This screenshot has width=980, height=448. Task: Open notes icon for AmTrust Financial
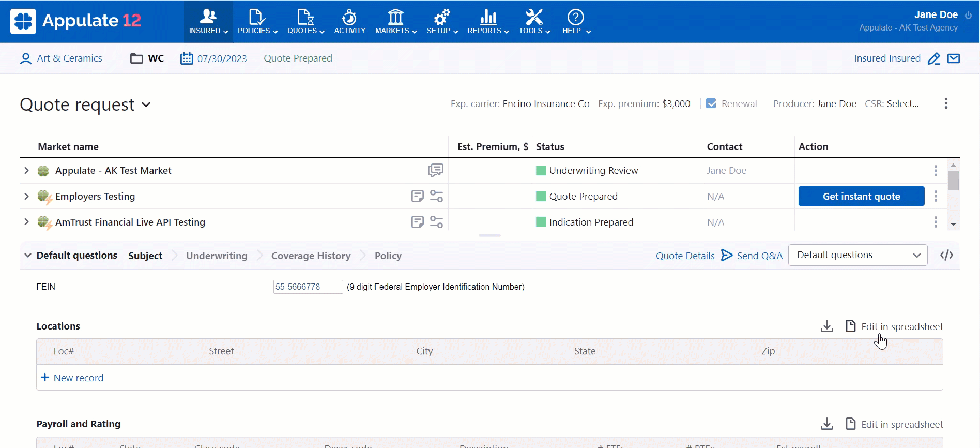pos(417,222)
